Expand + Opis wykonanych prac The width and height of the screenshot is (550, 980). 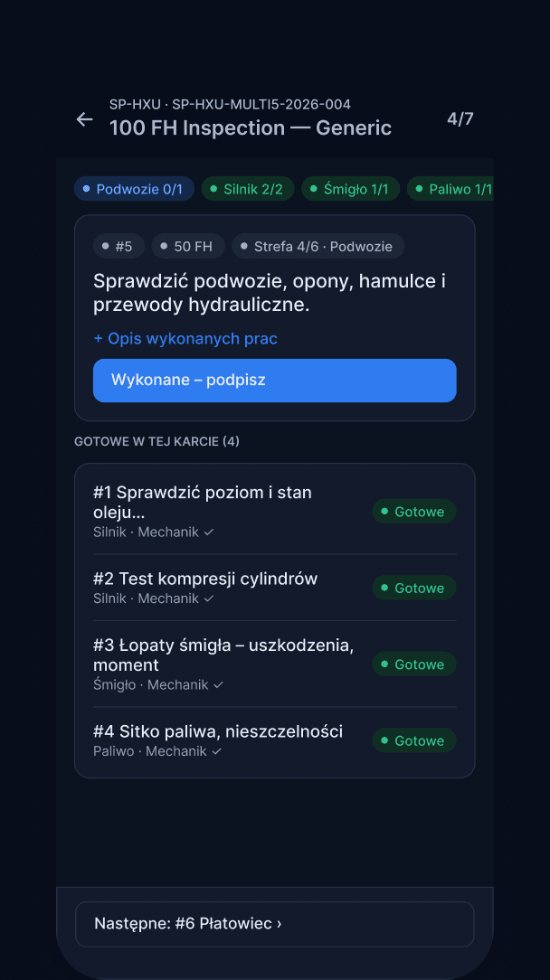[x=185, y=339]
